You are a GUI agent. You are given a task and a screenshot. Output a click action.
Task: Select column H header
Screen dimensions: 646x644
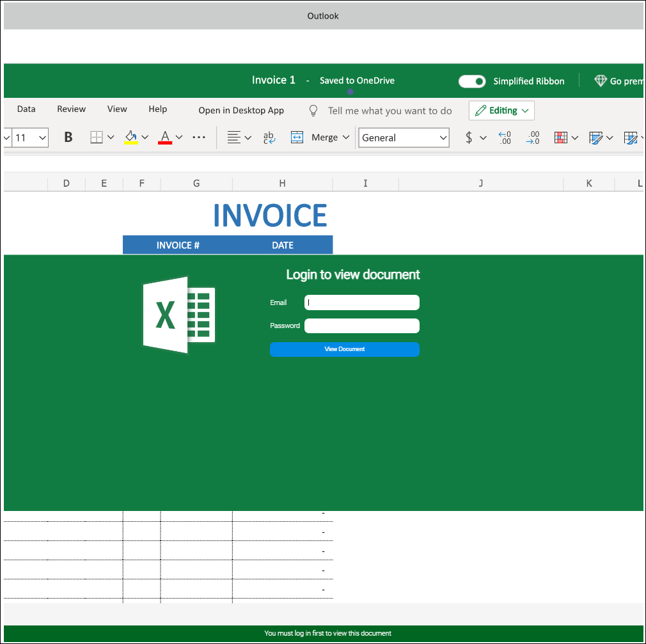(282, 184)
